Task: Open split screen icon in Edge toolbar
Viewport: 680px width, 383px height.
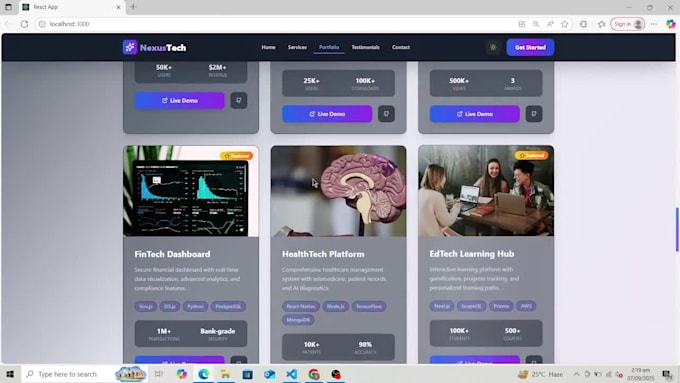Action: (522, 24)
